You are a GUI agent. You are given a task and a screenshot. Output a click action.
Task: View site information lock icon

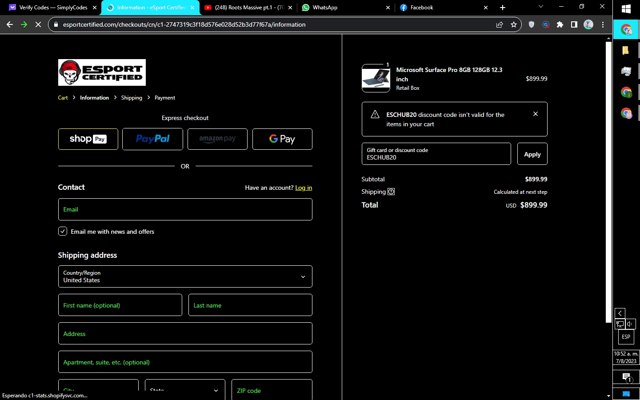(x=56, y=24)
